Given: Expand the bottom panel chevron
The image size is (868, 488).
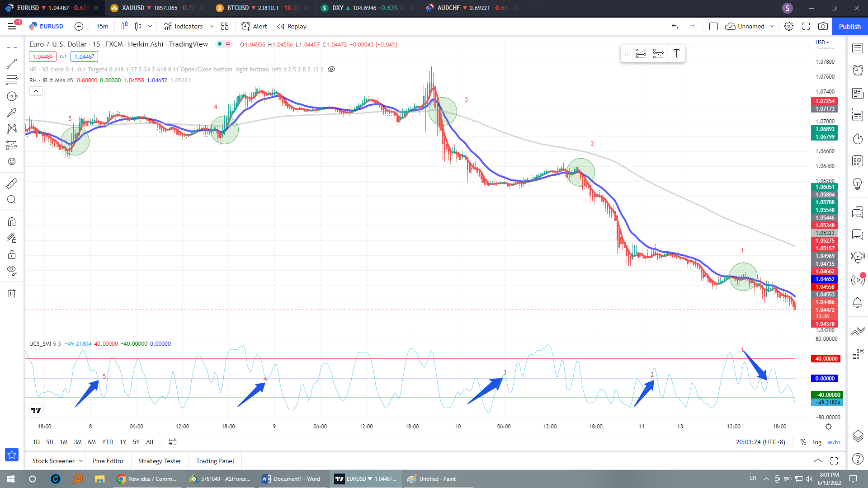Looking at the screenshot, I should tap(818, 461).
